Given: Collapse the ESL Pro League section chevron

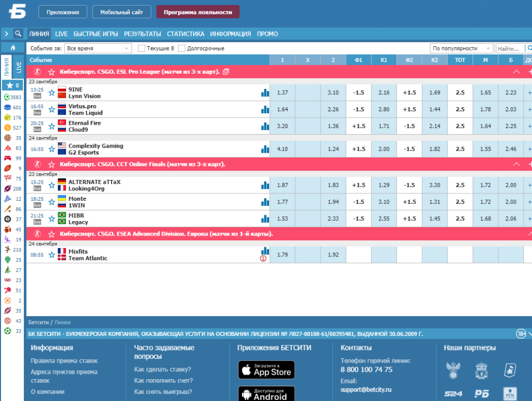Looking at the screenshot, I should tap(516, 72).
